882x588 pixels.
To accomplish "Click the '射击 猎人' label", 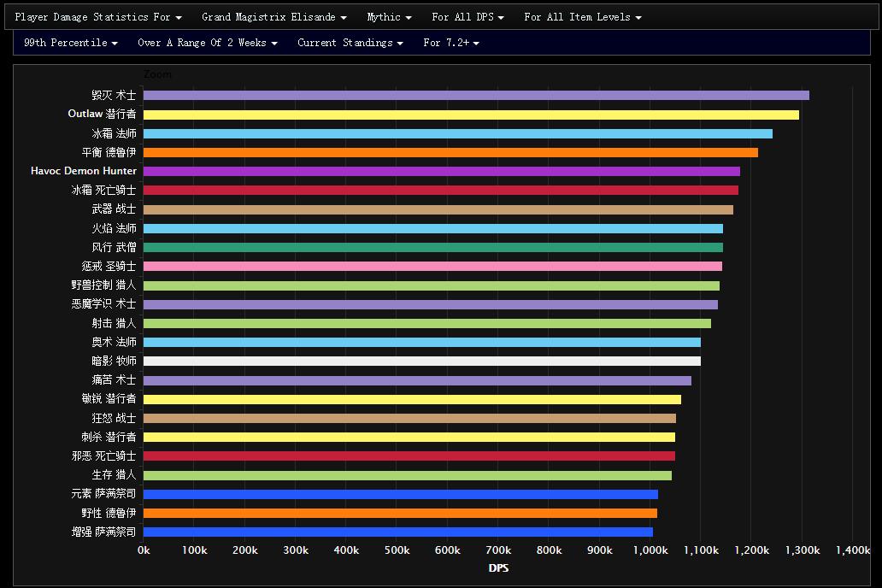I will [x=115, y=323].
